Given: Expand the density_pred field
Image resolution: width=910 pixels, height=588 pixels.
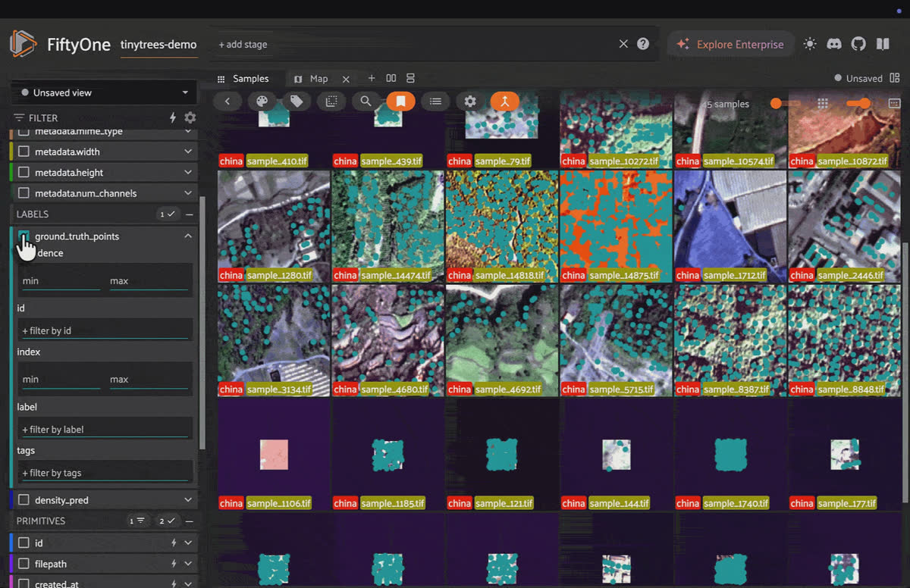Looking at the screenshot, I should point(188,500).
